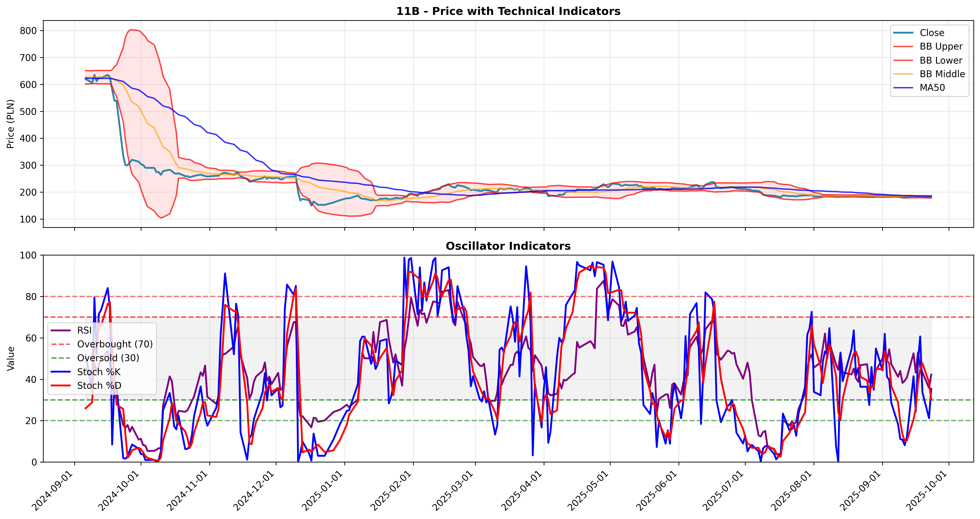The width and height of the screenshot is (980, 519).
Task: Click the BB Middle orange legend swatch
Action: (x=903, y=74)
